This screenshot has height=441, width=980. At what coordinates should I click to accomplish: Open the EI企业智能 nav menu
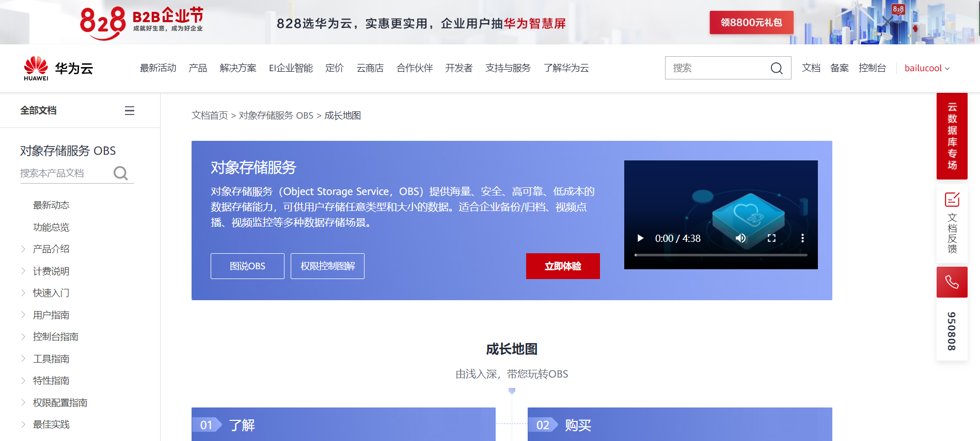[x=291, y=68]
